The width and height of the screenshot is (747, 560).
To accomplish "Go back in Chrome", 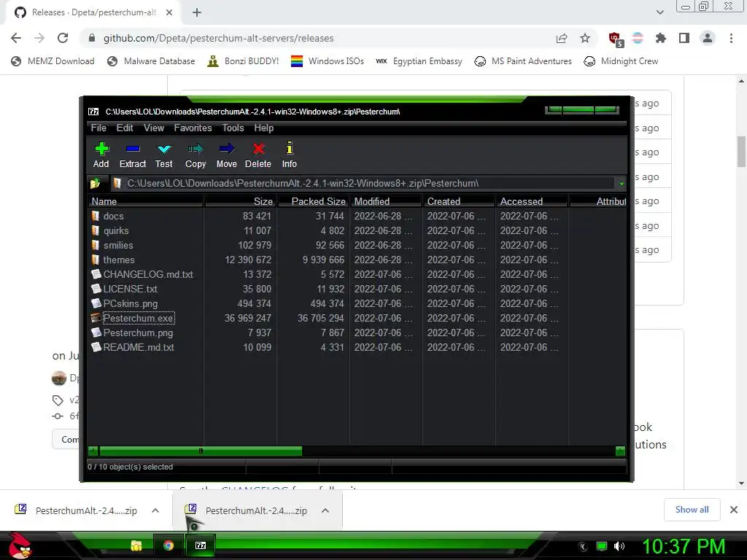I will pos(16,38).
